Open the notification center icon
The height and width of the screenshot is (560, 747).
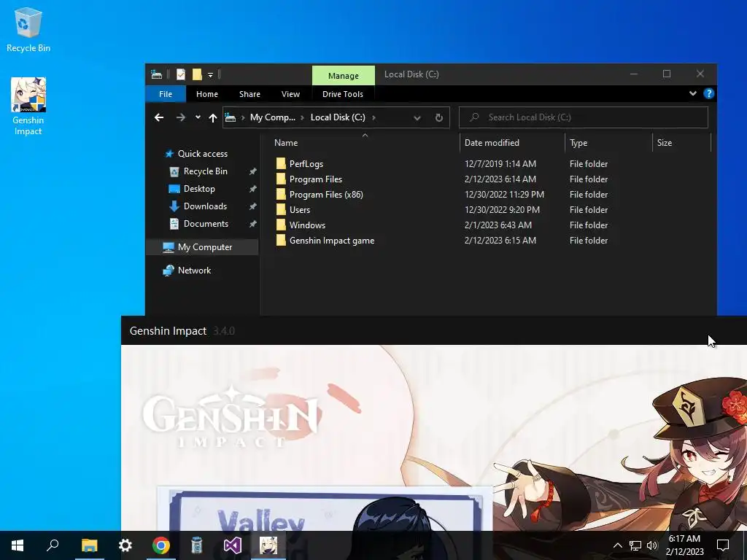coord(723,545)
